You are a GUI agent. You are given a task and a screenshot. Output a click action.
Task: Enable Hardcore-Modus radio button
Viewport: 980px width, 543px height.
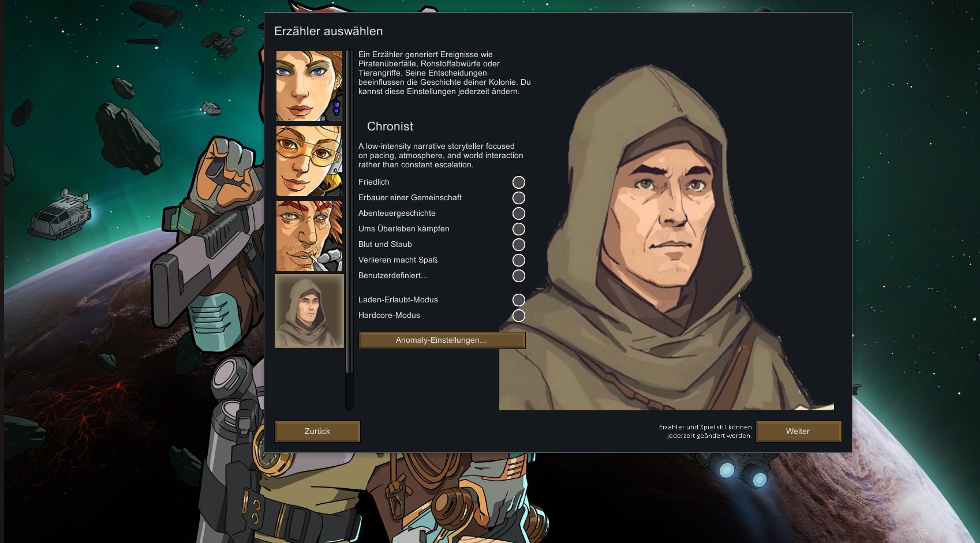(x=519, y=316)
